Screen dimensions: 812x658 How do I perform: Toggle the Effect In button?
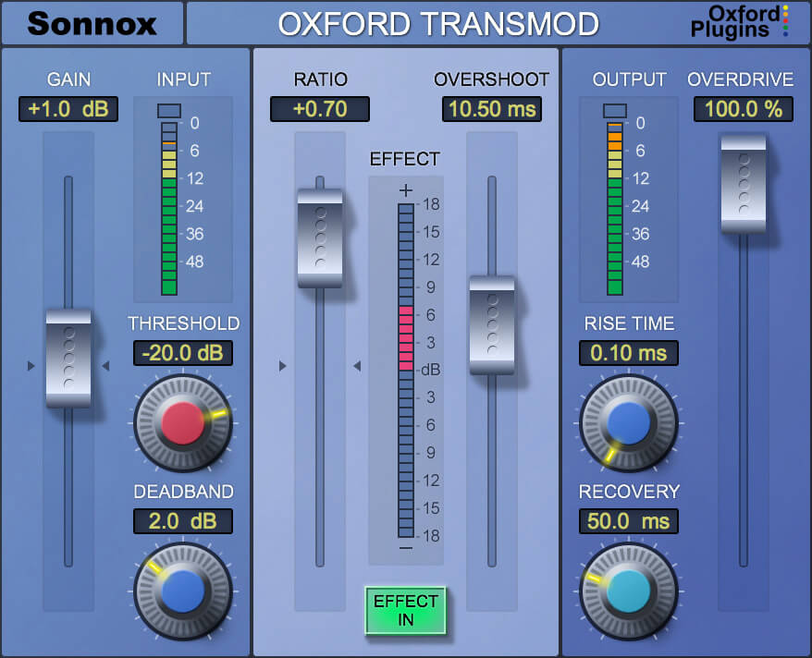pos(405,610)
